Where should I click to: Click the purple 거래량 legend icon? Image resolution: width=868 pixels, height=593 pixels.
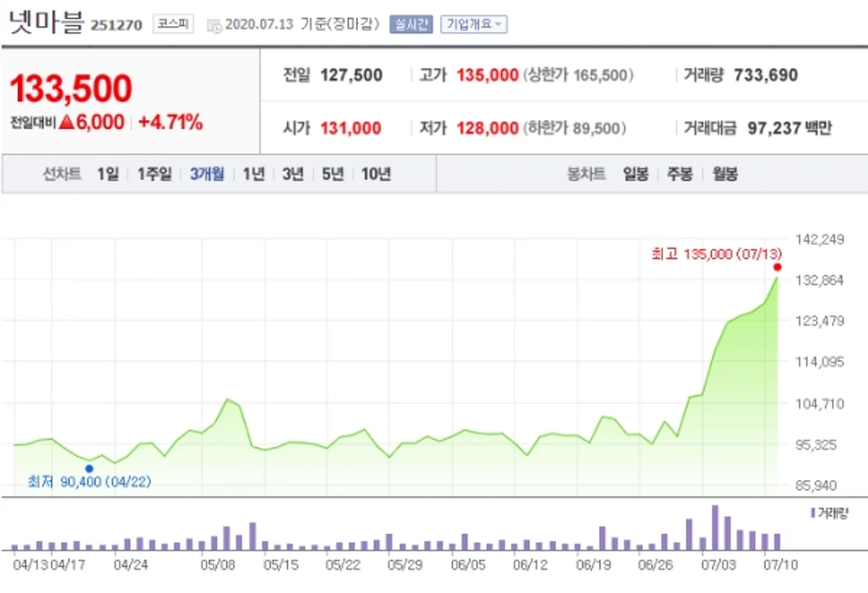click(x=813, y=512)
